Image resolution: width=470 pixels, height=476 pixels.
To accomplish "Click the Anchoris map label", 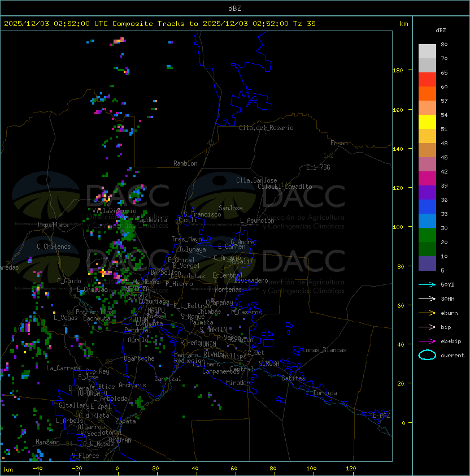I will point(132,385).
